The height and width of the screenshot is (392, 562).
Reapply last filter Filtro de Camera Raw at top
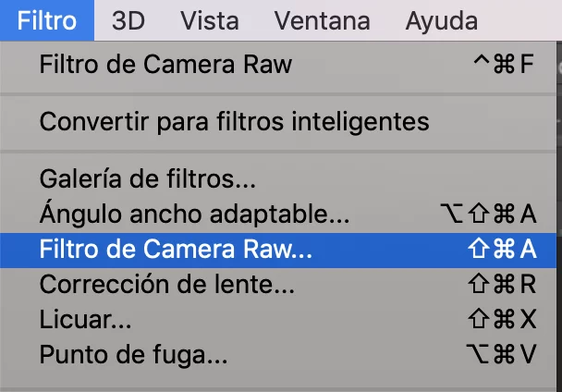click(x=278, y=65)
